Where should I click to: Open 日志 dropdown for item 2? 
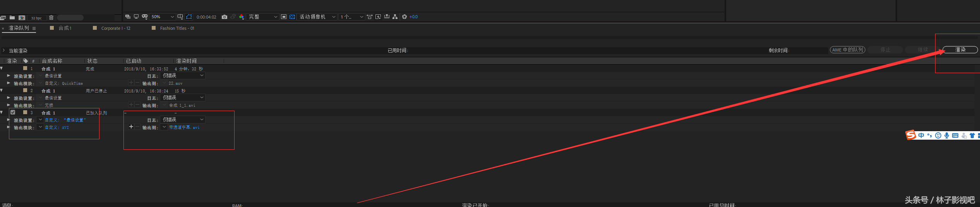183,98
